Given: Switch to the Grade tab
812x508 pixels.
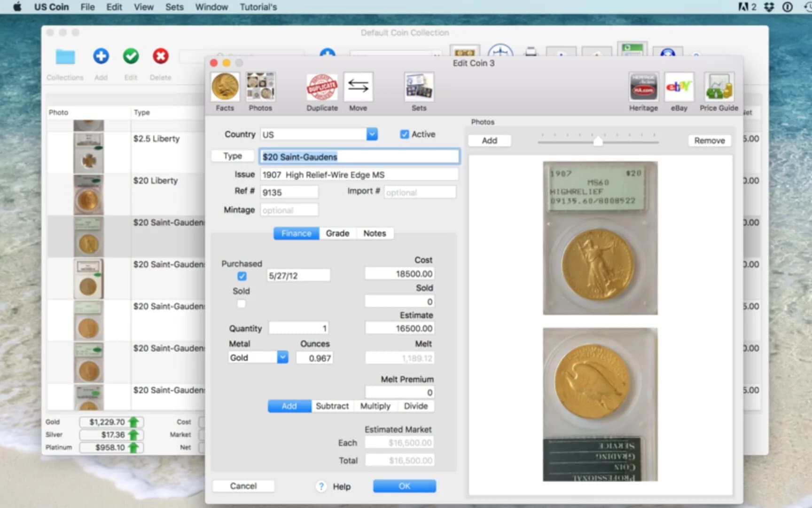Looking at the screenshot, I should click(337, 233).
